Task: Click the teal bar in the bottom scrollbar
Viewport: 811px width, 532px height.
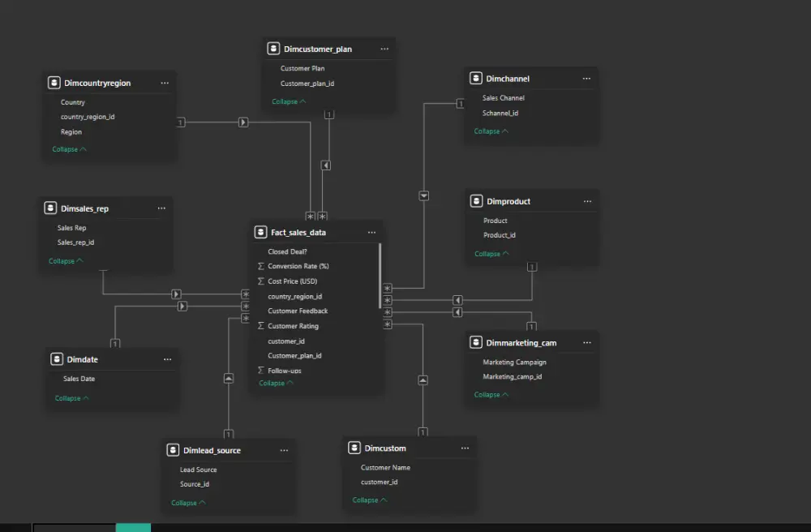Action: (x=133, y=527)
